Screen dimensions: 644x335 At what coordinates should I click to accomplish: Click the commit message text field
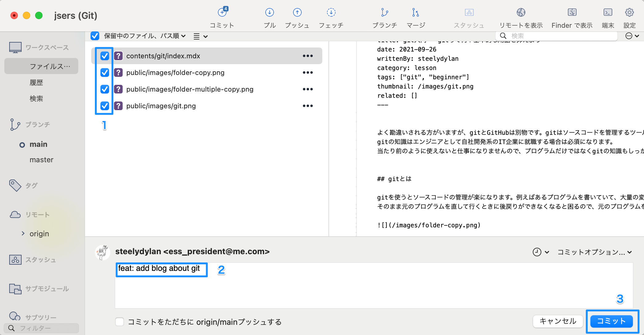[370, 285]
